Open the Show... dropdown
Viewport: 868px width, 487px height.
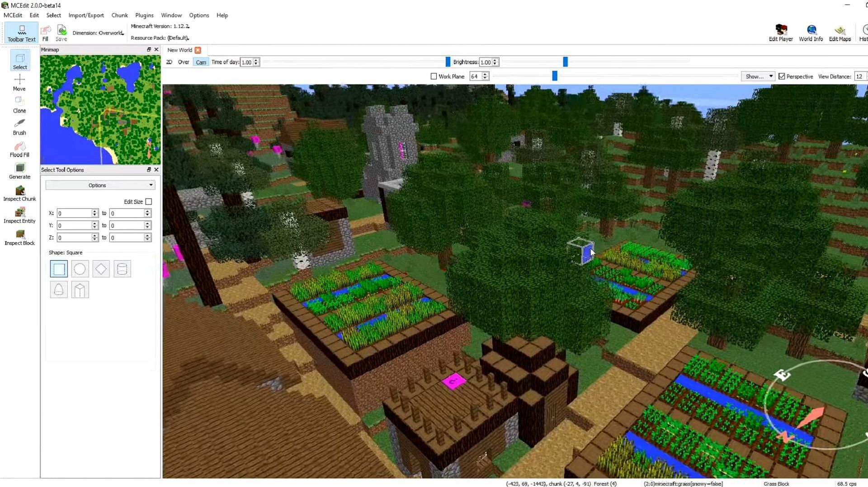(758, 76)
